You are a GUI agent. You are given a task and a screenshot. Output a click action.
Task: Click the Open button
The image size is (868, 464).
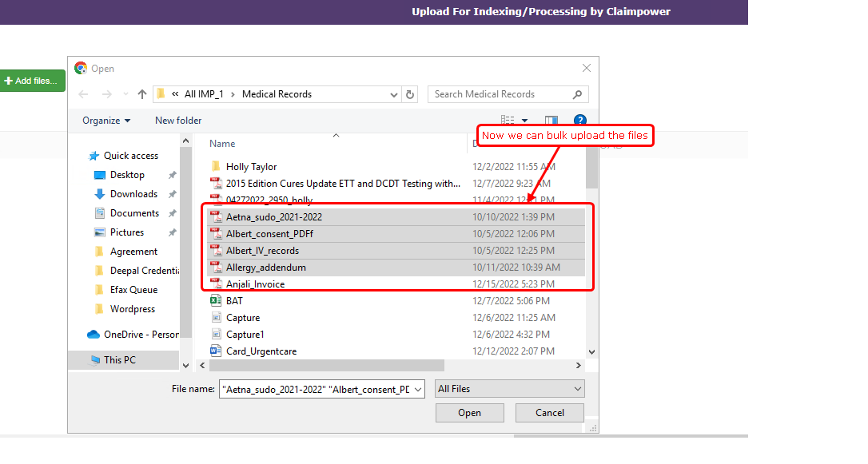469,413
